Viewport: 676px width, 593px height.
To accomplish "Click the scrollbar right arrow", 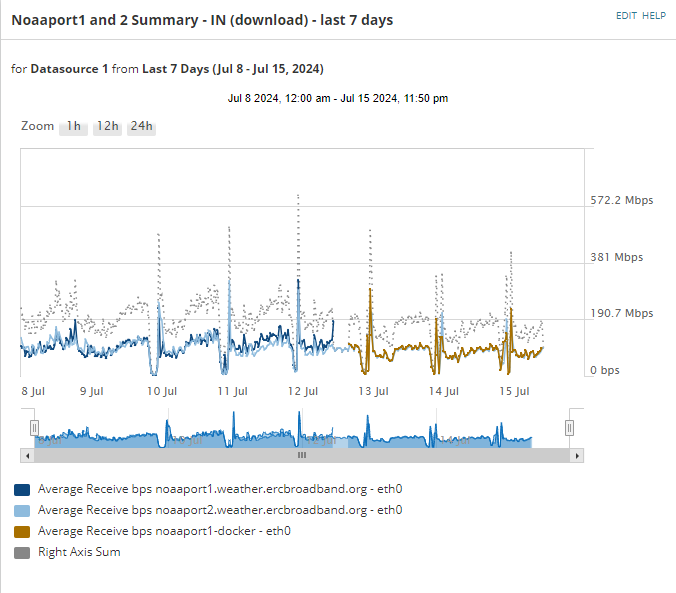I will 576,455.
